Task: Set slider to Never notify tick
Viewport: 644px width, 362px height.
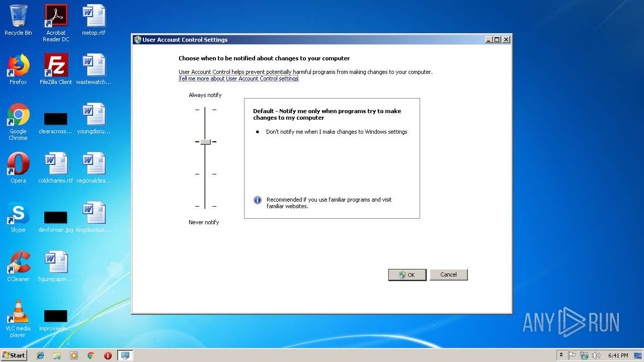Action: [x=205, y=206]
